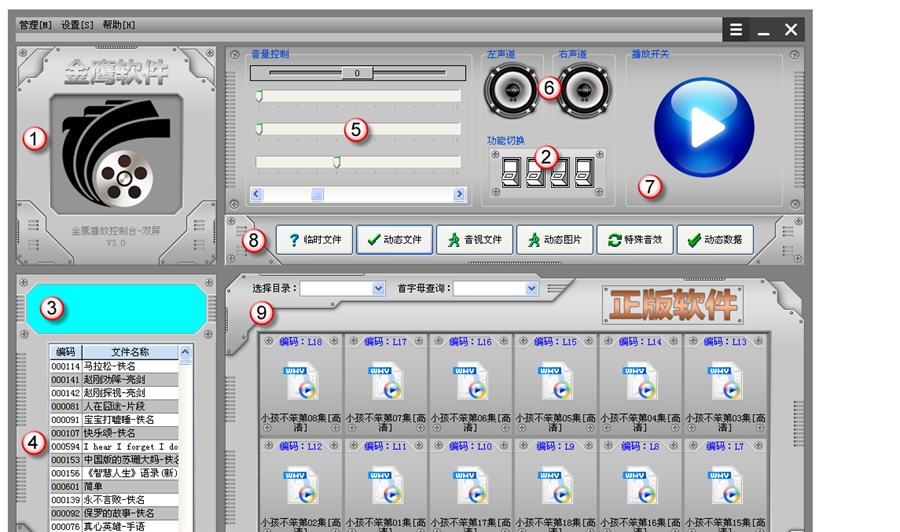
Task: Select list row 000141 赵刚劝降-亮剑
Action: click(115, 379)
